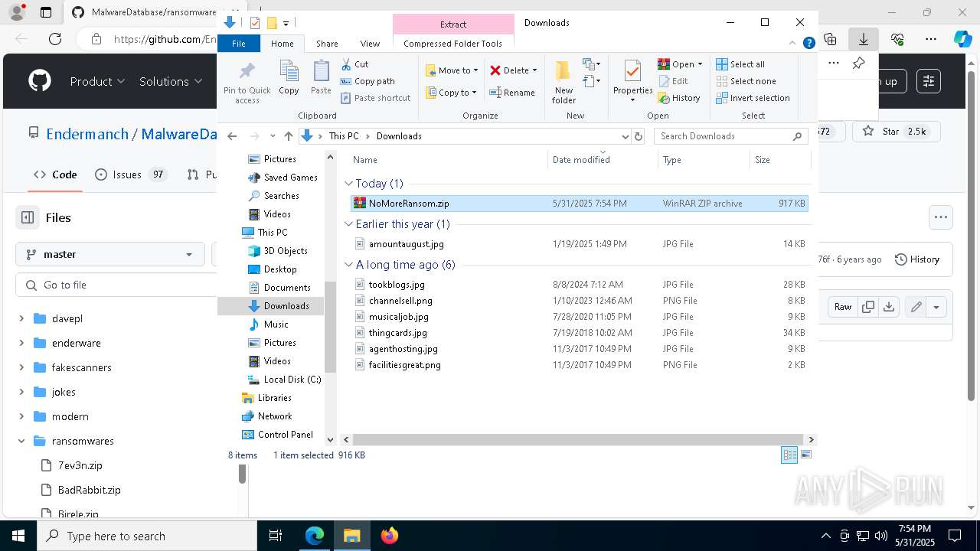Click the Raw button on GitHub
980x551 pixels.
[x=843, y=307]
